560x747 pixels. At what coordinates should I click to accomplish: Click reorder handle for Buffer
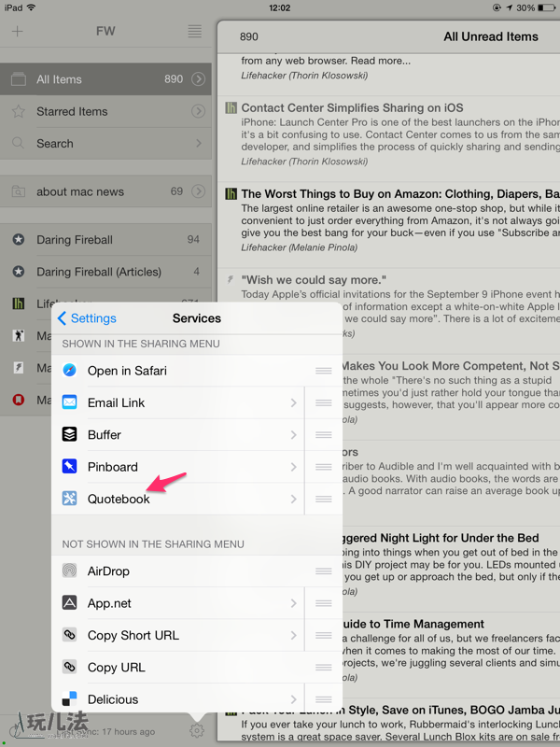[323, 434]
